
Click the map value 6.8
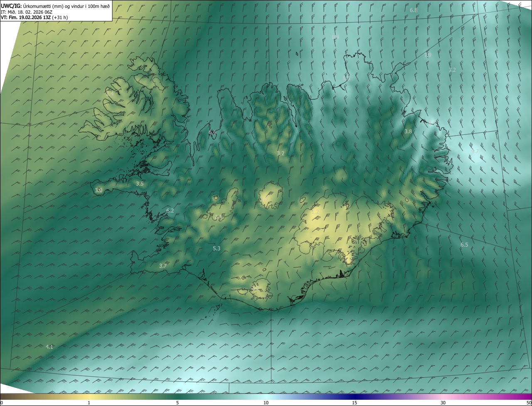pyautogui.click(x=414, y=10)
